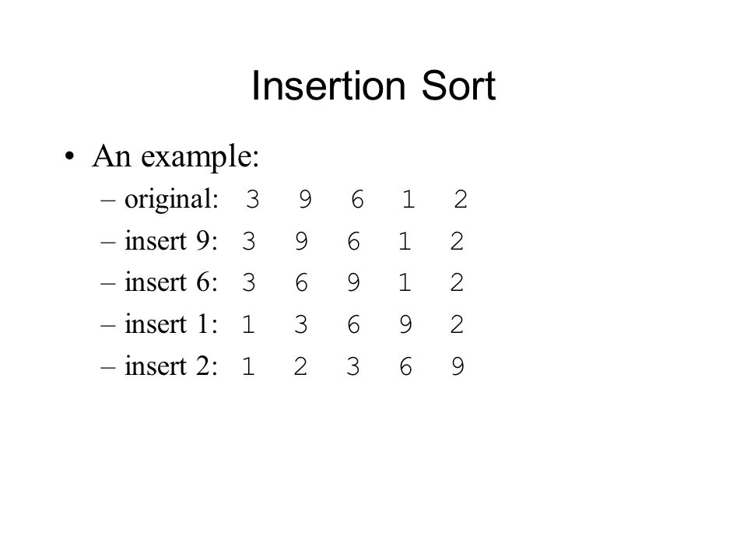Select the An example text
The width and height of the screenshot is (747, 560).
pos(175,156)
